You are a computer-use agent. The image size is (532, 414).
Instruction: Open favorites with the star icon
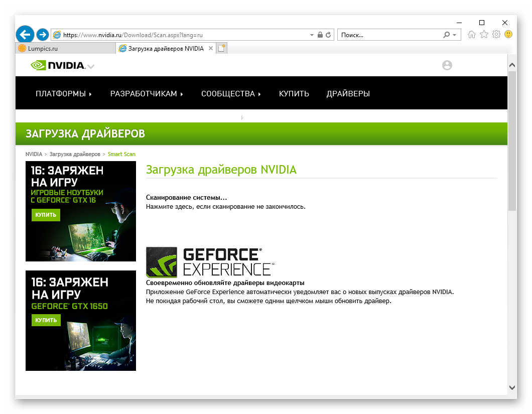(483, 34)
